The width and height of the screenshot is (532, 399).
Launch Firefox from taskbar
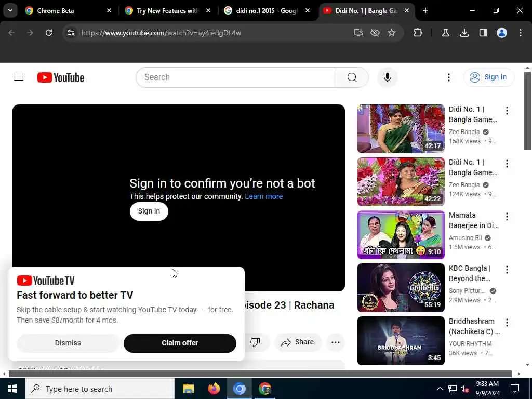tap(214, 389)
